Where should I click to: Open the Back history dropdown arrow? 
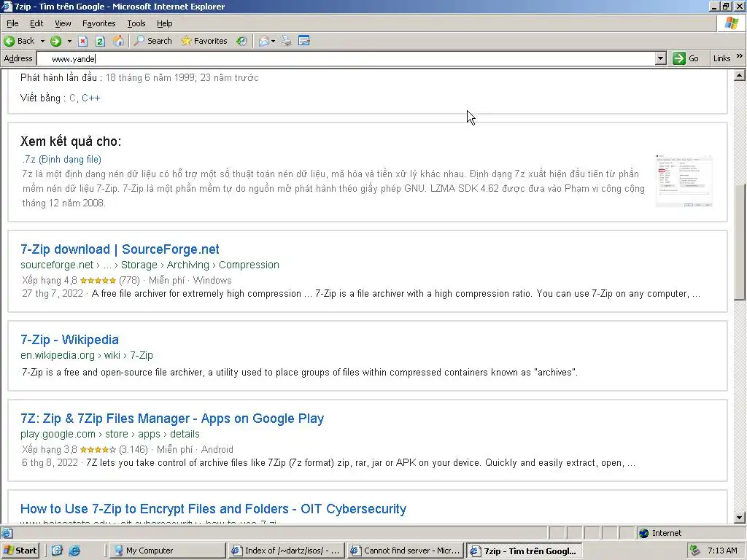pyautogui.click(x=42, y=41)
